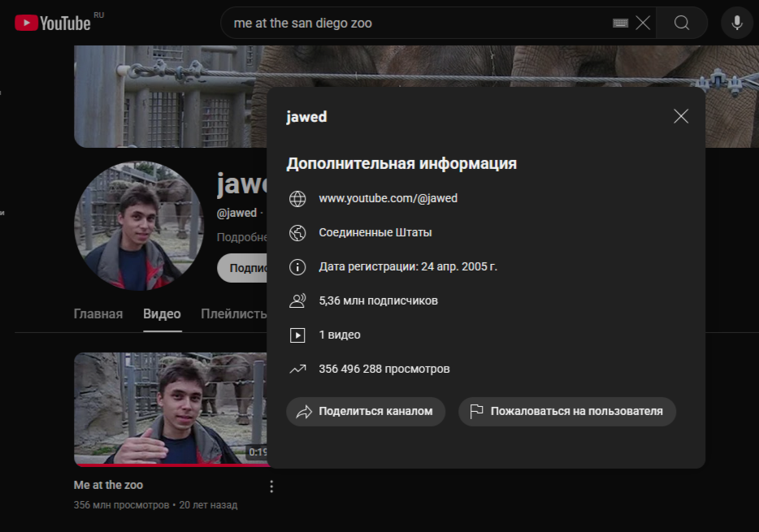Select the 356 496 288 просмотров text
Image resolution: width=759 pixels, height=532 pixels.
pos(384,369)
